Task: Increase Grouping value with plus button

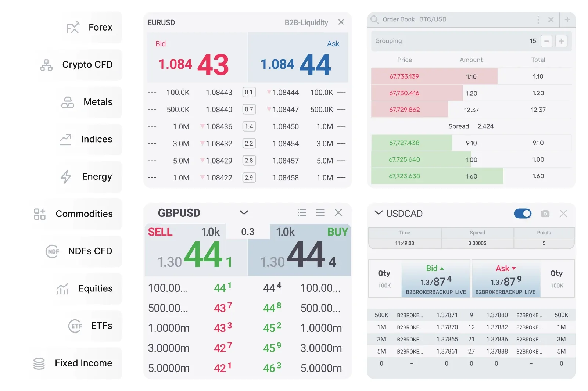Action: click(561, 41)
